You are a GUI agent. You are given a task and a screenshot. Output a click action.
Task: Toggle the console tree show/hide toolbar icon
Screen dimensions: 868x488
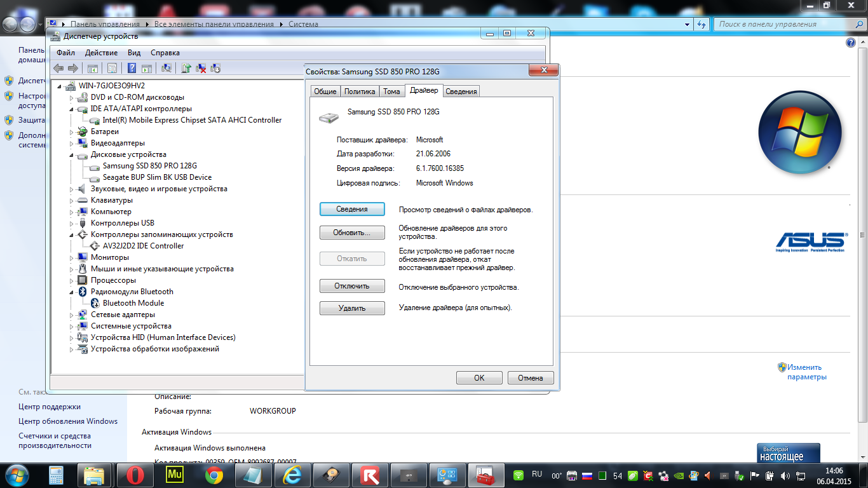(92, 68)
